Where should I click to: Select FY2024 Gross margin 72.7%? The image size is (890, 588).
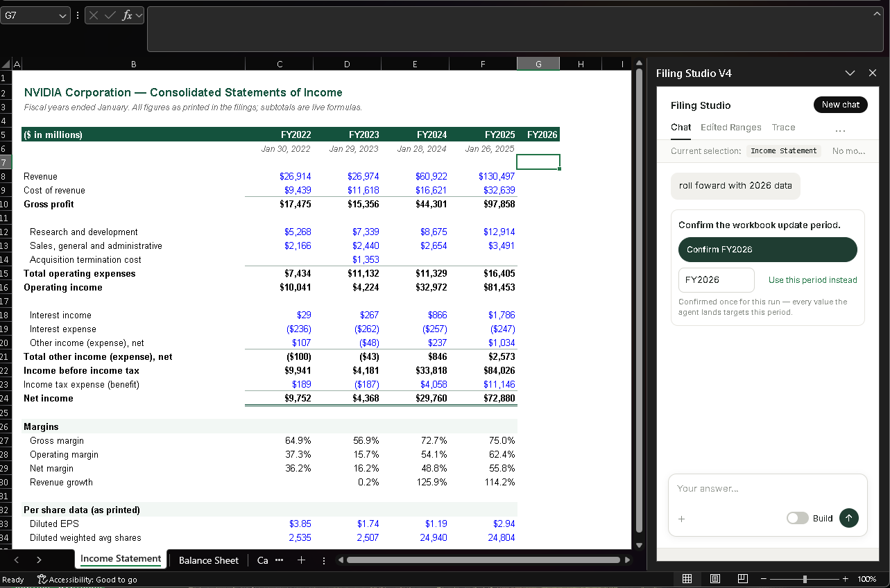(415, 440)
